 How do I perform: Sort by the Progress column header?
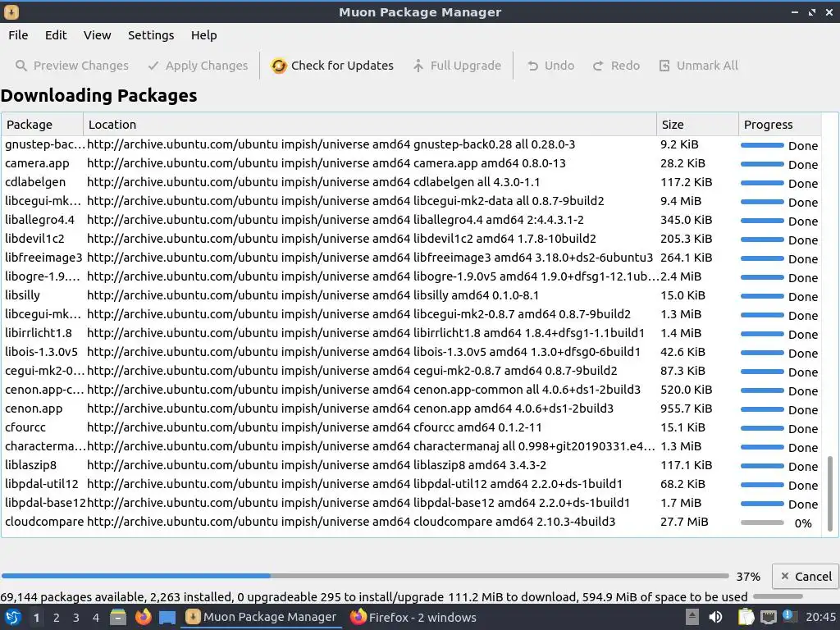click(x=780, y=125)
